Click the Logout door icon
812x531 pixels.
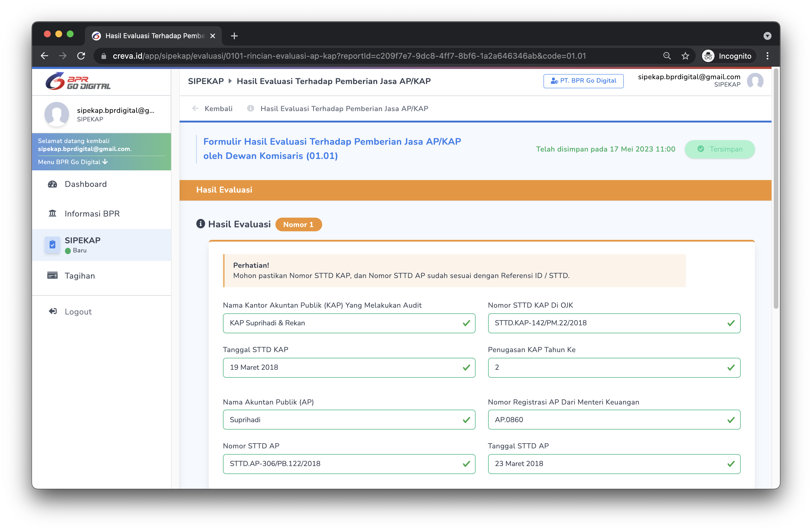52,311
